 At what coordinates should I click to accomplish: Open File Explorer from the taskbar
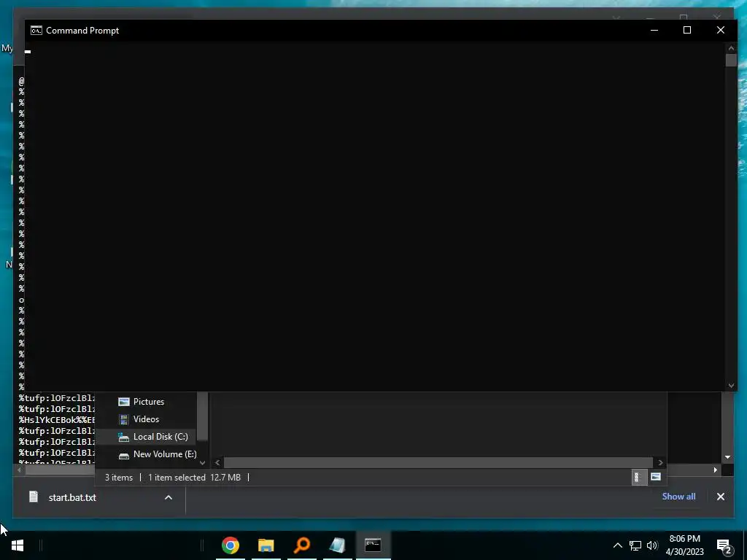tap(266, 545)
